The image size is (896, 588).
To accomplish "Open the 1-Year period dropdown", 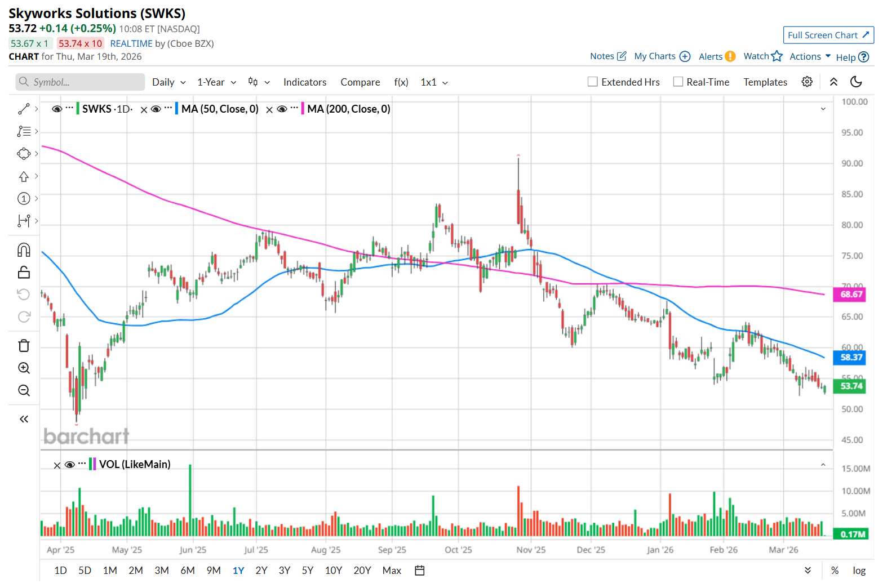I will point(217,82).
